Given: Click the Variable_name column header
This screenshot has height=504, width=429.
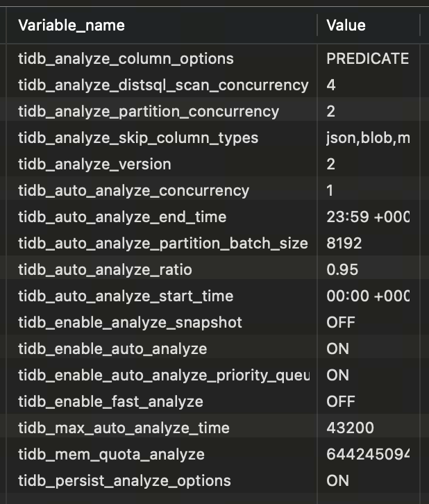Looking at the screenshot, I should point(71,26).
